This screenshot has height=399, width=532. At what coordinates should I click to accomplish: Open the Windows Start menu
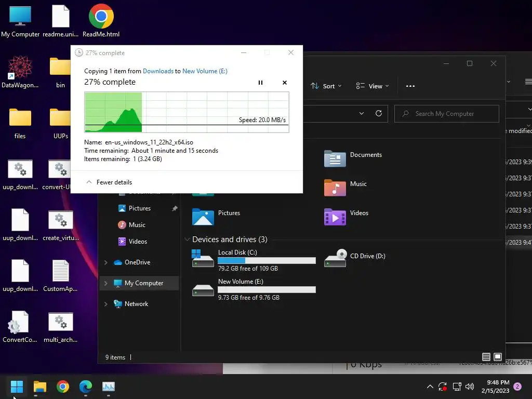point(17,386)
